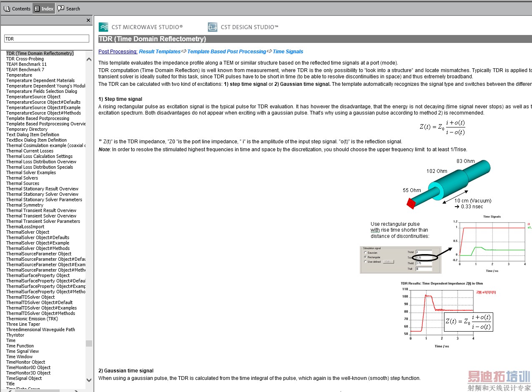The width and height of the screenshot is (532, 392).
Task: Select Thermal Loss Distribution Overview entry
Action: [x=41, y=162]
